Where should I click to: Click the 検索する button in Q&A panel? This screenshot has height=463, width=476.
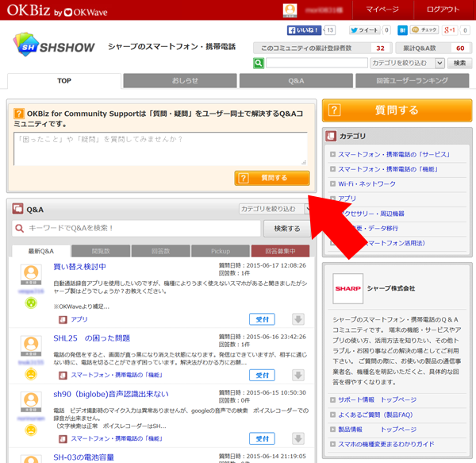[286, 229]
